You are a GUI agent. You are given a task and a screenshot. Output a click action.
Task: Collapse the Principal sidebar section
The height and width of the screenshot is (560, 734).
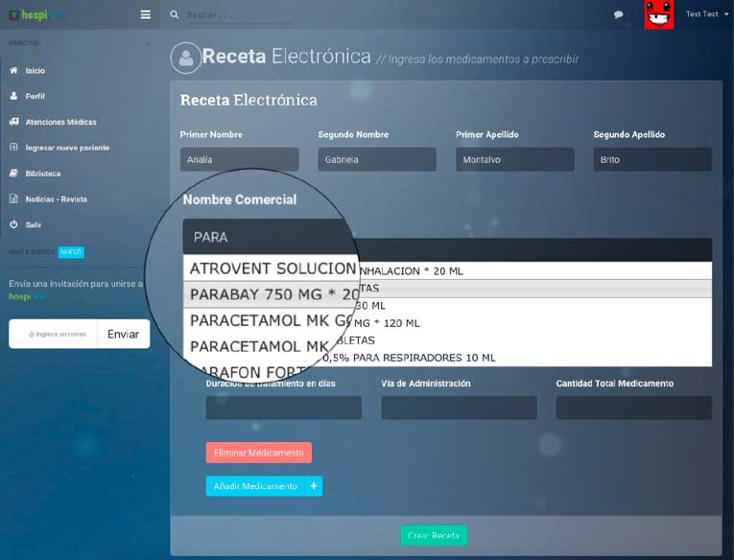(x=147, y=43)
